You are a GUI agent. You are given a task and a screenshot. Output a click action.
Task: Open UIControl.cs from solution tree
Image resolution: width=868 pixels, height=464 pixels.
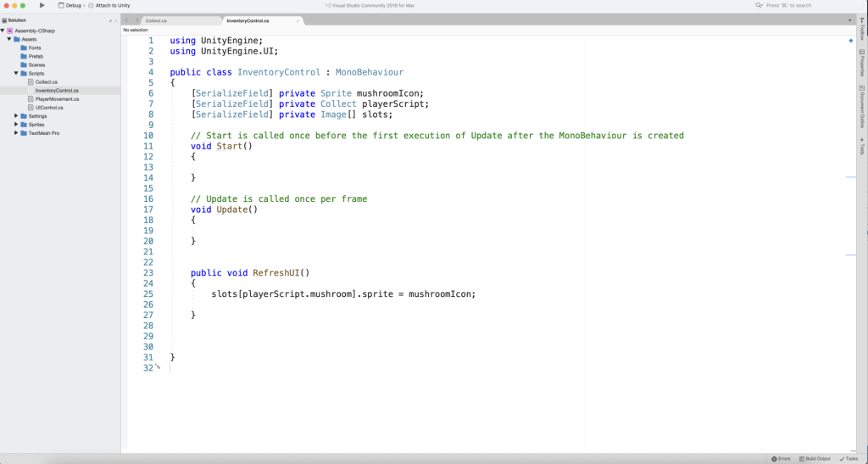click(50, 107)
